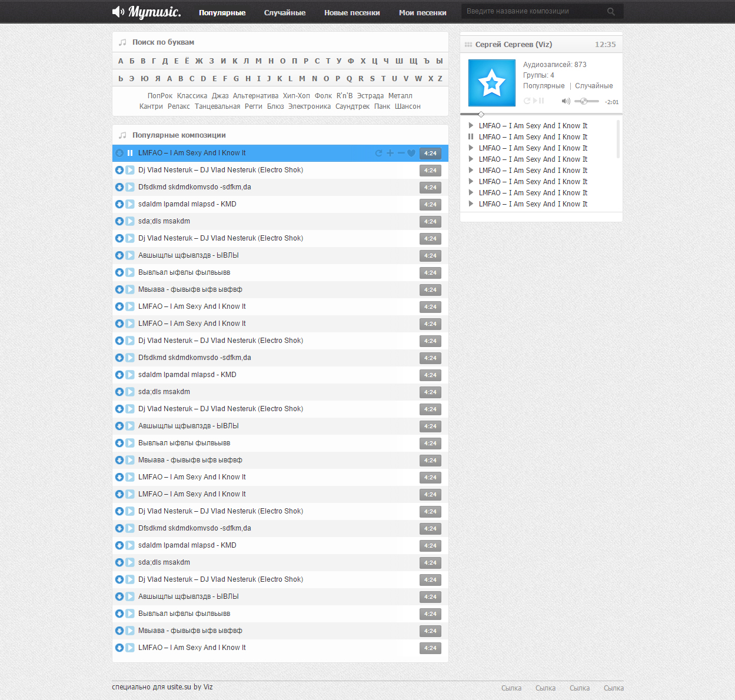735x700 pixels.
Task: Play the first sda;dls msakdm track
Action: pyautogui.click(x=130, y=221)
